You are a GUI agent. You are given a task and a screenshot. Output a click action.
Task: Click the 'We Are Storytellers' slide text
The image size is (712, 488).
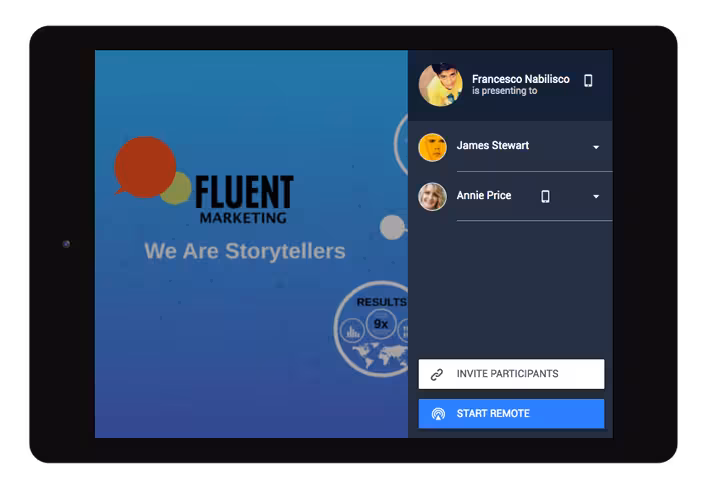pos(245,251)
